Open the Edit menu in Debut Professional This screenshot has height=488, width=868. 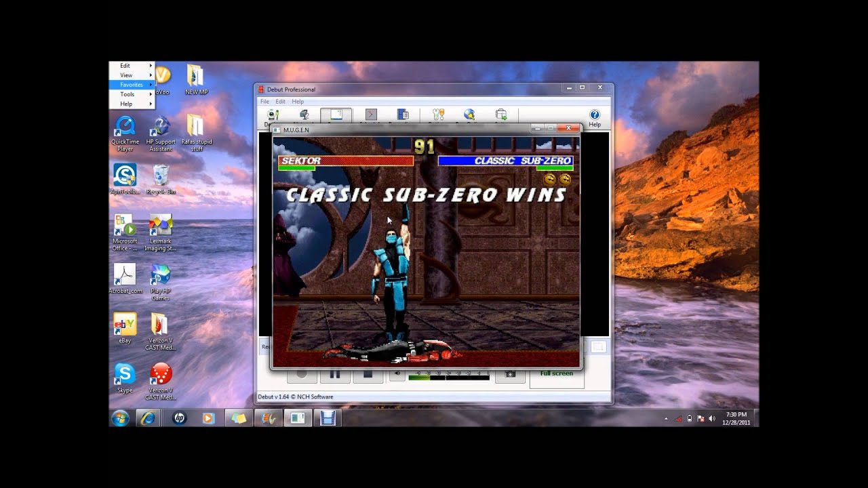[x=280, y=102]
